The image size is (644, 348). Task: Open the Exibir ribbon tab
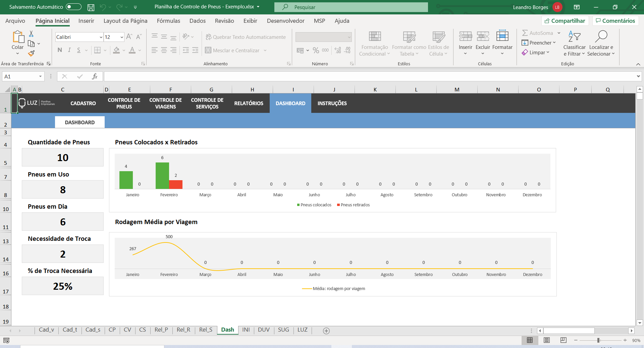[250, 21]
